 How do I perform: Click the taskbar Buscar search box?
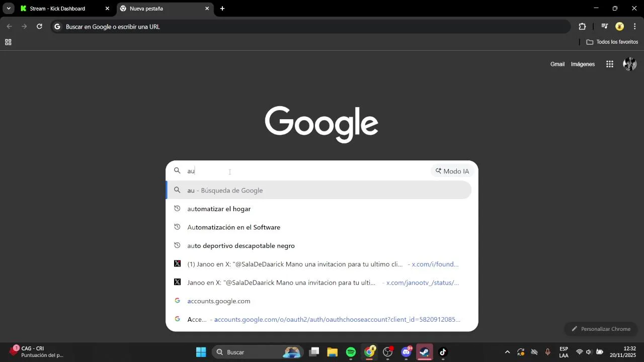[x=257, y=352]
